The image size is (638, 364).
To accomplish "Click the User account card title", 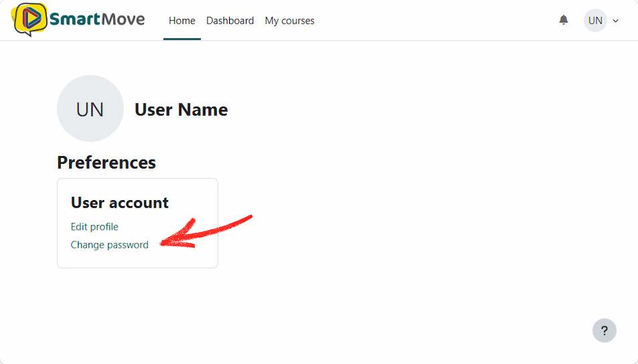I will 120,203.
